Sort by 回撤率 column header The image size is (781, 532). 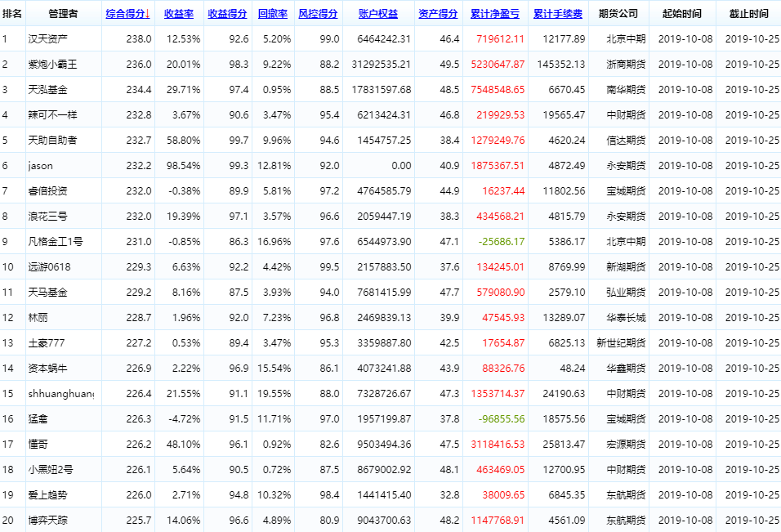(273, 14)
